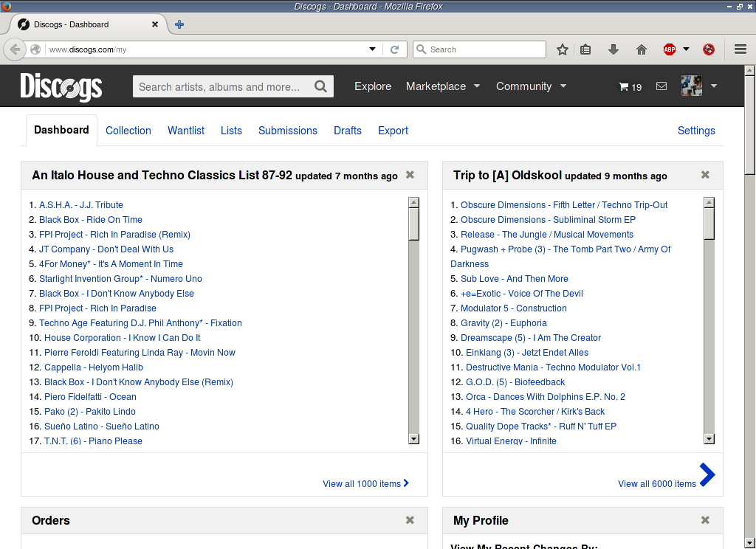This screenshot has height=549, width=756.
Task: Open Cappella - Helyom Halib link
Action: [x=94, y=367]
